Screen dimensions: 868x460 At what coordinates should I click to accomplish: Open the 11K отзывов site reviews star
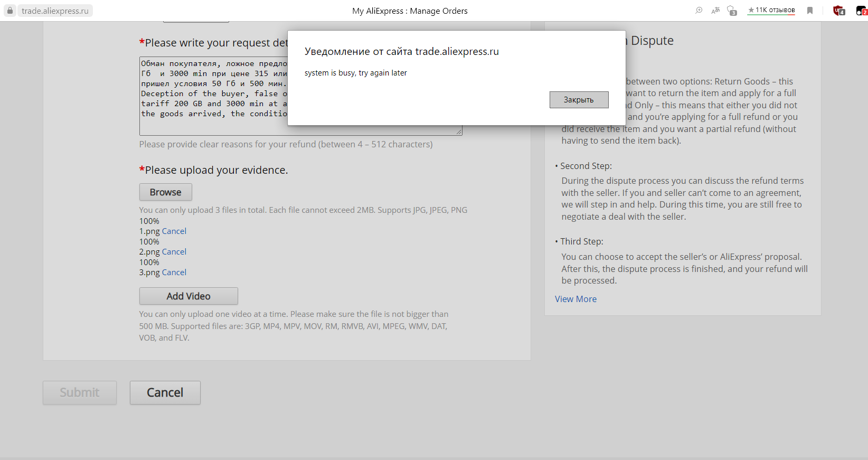771,11
